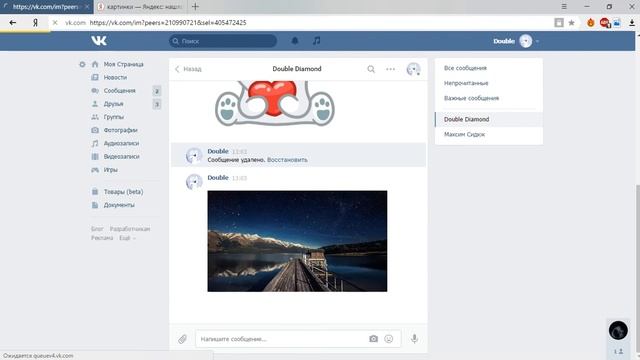640x360 pixels.
Task: Open Товары (beta) in the sidebar
Action: 123,191
